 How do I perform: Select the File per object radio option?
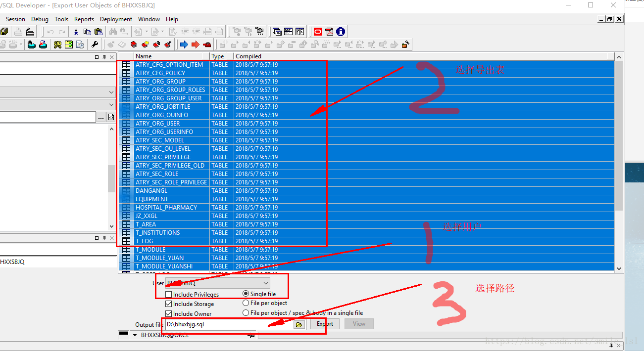pyautogui.click(x=246, y=303)
